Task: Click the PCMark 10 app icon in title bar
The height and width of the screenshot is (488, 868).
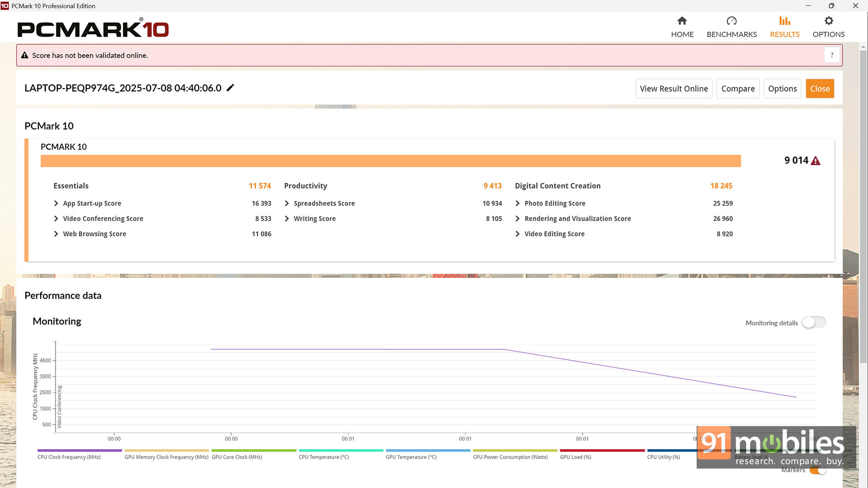Action: pyautogui.click(x=5, y=6)
